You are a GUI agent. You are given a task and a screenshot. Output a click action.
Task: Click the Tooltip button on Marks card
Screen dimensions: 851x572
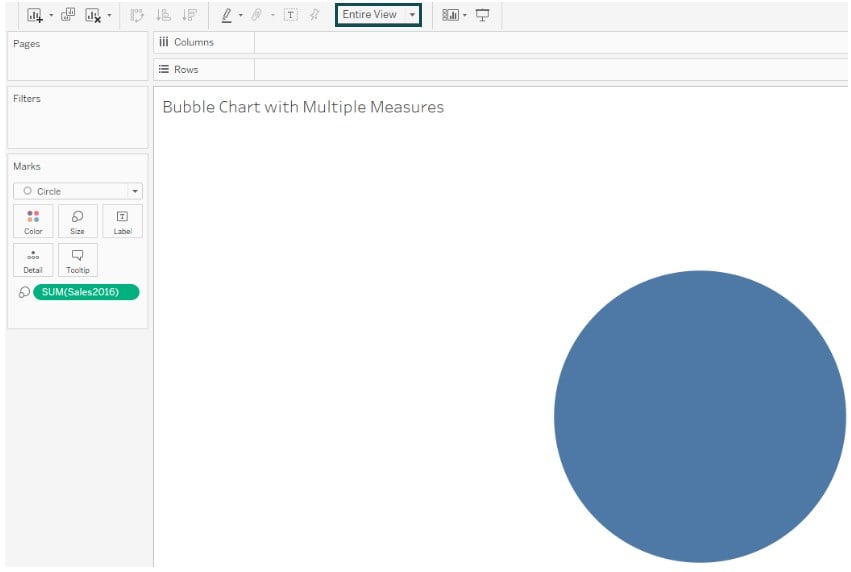tap(78, 260)
